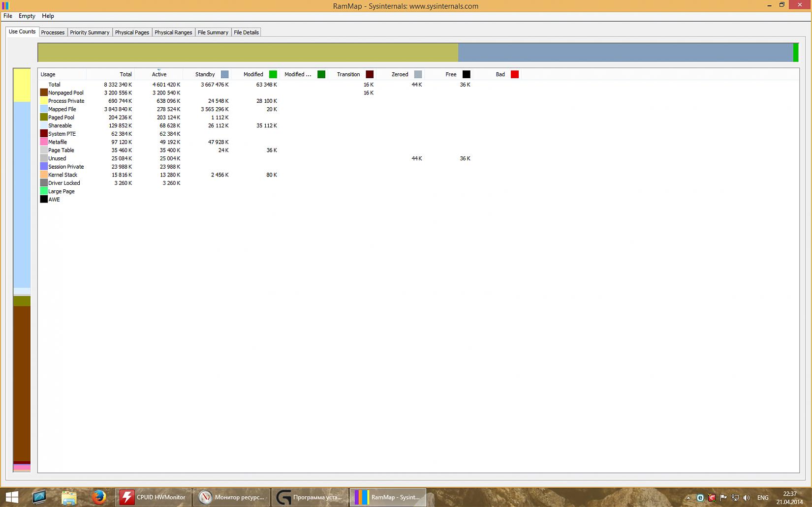Click the blue standby segment of top memory bar
This screenshot has width=812, height=507.
pyautogui.click(x=625, y=53)
